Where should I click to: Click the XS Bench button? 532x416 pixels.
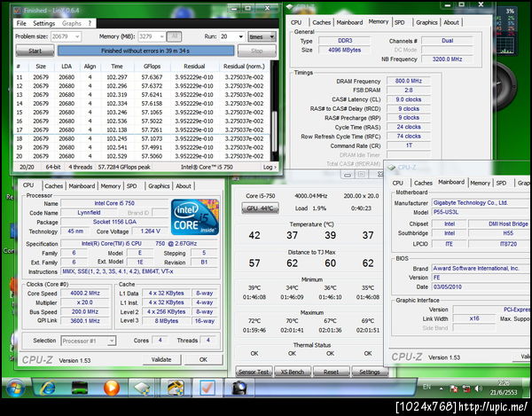(292, 372)
